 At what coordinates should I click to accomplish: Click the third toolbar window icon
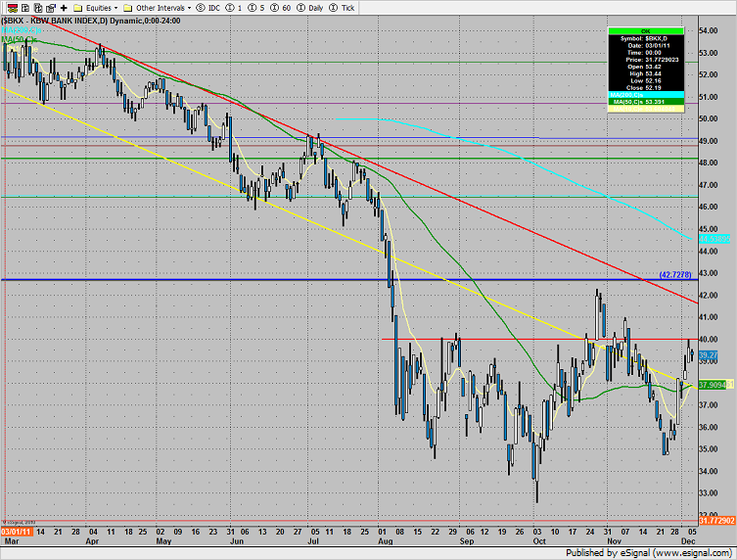pyautogui.click(x=36, y=6)
